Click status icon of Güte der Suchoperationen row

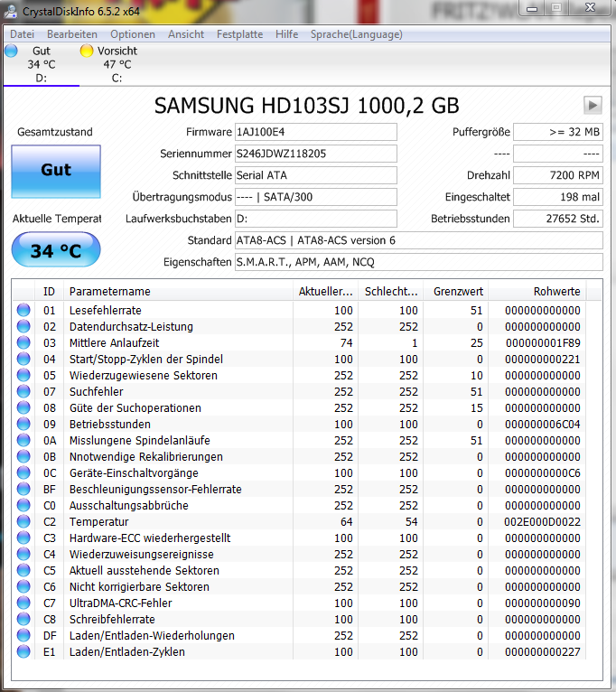pos(23,407)
